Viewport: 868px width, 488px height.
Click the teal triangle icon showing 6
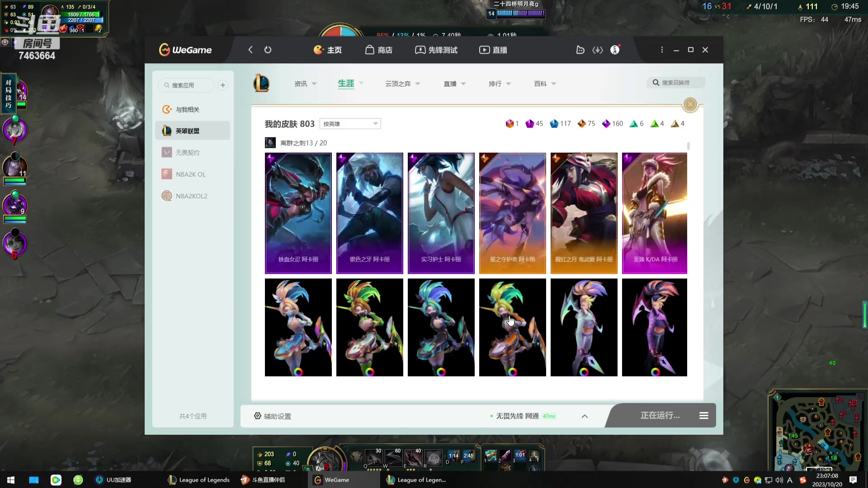point(634,124)
